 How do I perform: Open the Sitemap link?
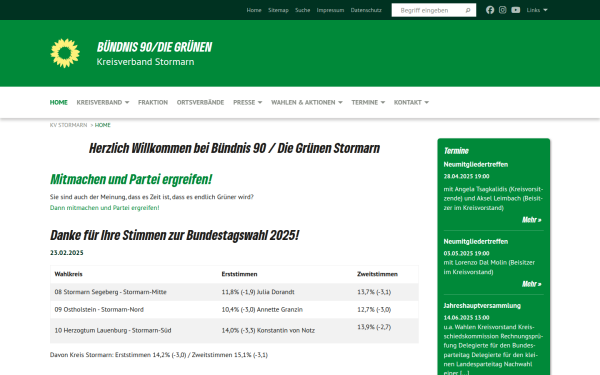(x=278, y=10)
